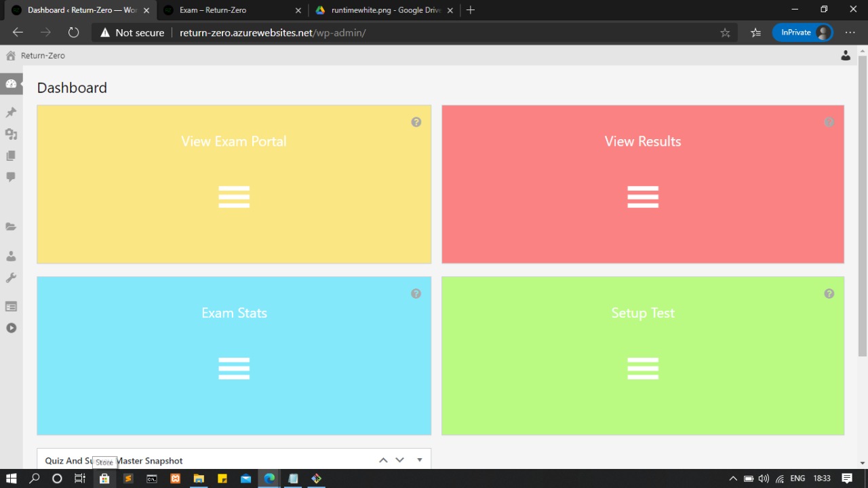Open Posts via the pushpin sidebar icon
Viewport: 868px width, 488px height.
coord(11,112)
